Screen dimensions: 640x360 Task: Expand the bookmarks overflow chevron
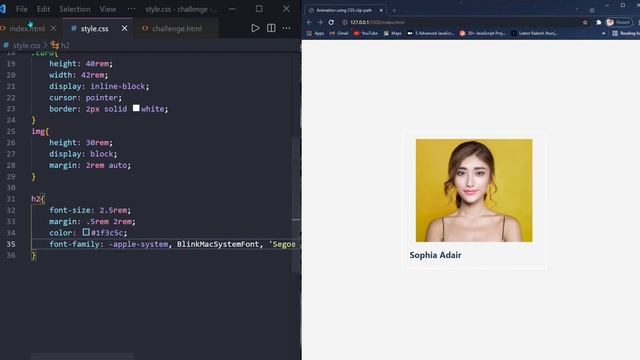coord(604,33)
